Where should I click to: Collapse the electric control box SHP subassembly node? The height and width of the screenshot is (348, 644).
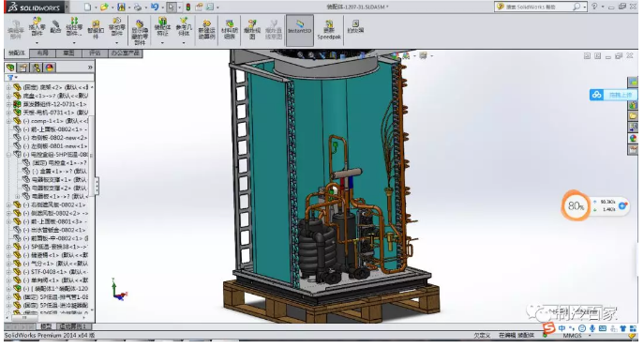tap(8, 155)
